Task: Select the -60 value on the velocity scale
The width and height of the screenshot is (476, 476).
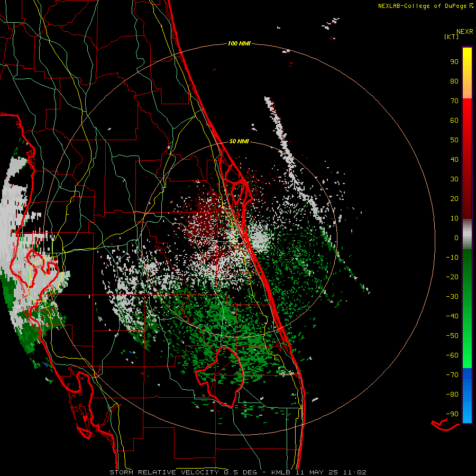Action: pyautogui.click(x=452, y=355)
